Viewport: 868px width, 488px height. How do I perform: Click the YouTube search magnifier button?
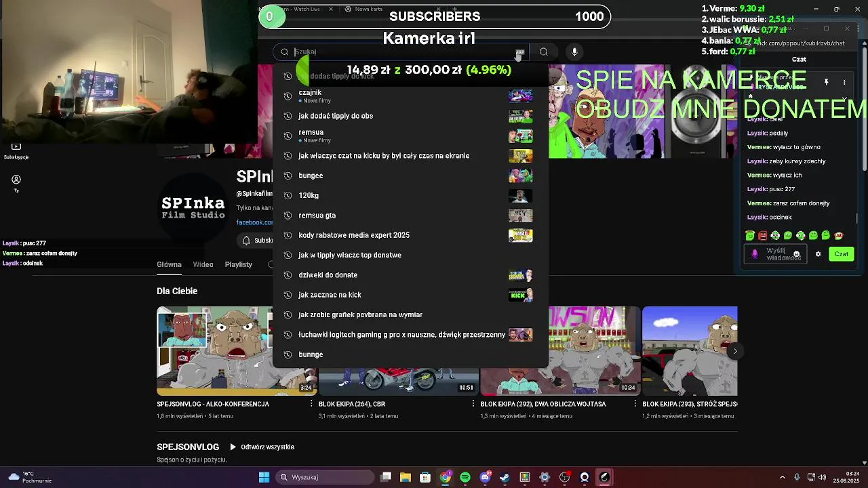tap(543, 52)
